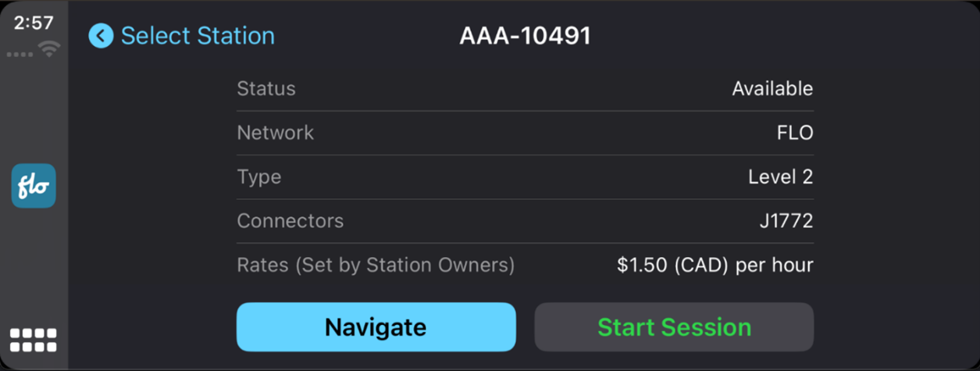Select the Network row label

pyautogui.click(x=275, y=133)
